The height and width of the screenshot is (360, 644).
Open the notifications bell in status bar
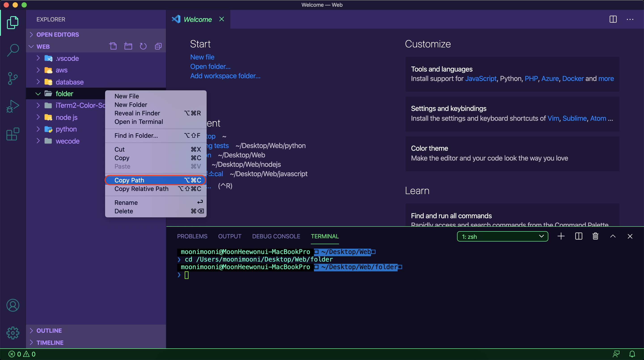(x=632, y=354)
